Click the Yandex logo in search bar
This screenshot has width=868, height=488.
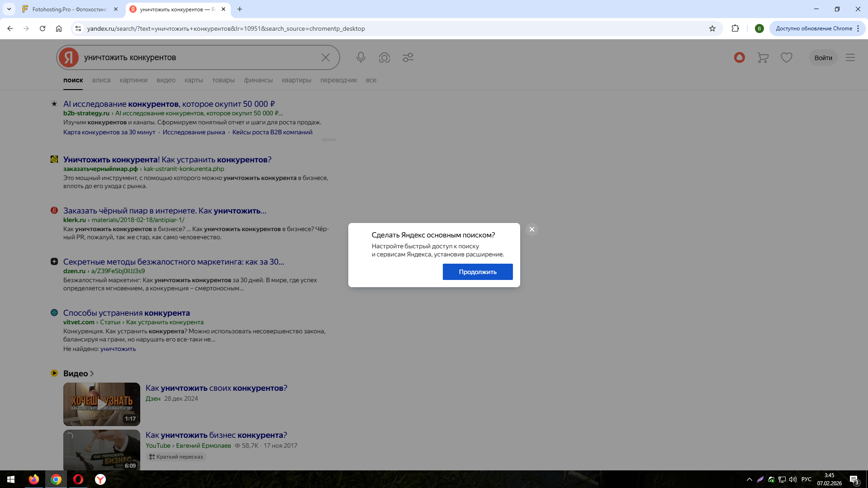tap(69, 57)
